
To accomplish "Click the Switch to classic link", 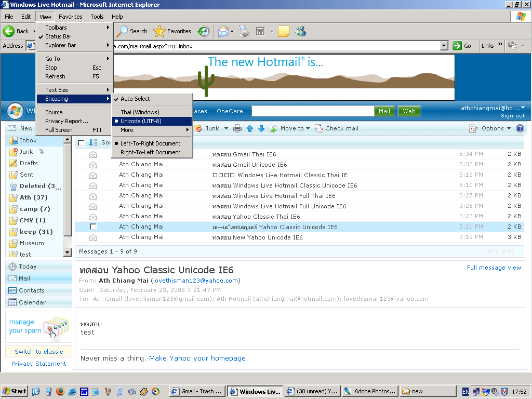I will tap(38, 352).
